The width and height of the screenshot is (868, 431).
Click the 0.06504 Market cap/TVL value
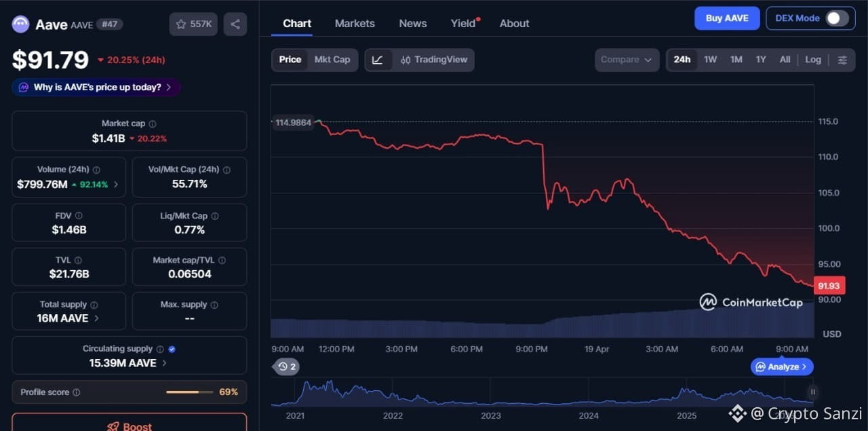click(x=190, y=274)
